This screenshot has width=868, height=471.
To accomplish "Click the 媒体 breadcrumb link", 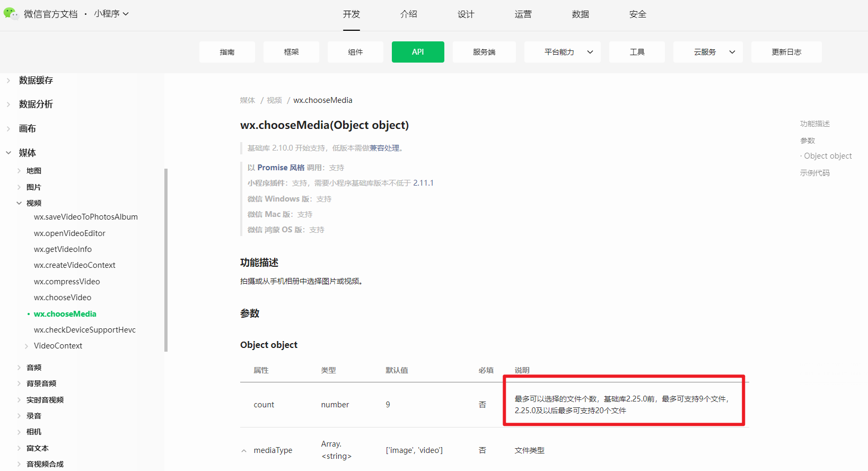I will tap(248, 100).
